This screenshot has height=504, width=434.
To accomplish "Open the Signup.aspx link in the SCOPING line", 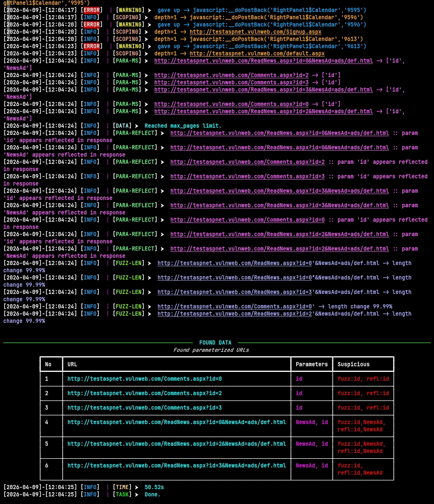I will [256, 32].
